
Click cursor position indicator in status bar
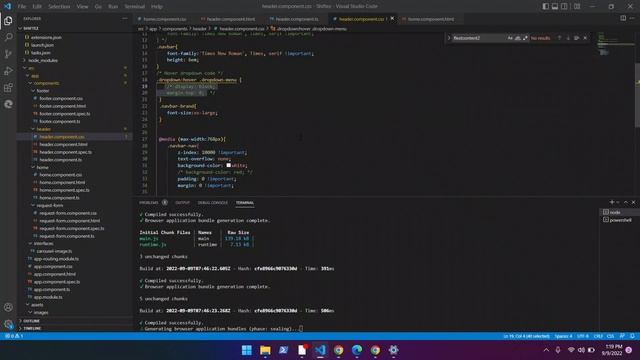pos(527,336)
